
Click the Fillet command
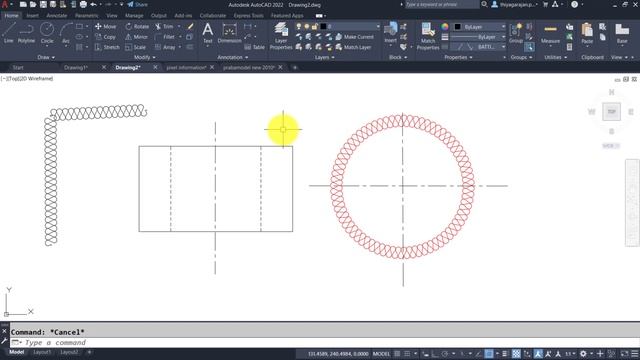[165, 37]
